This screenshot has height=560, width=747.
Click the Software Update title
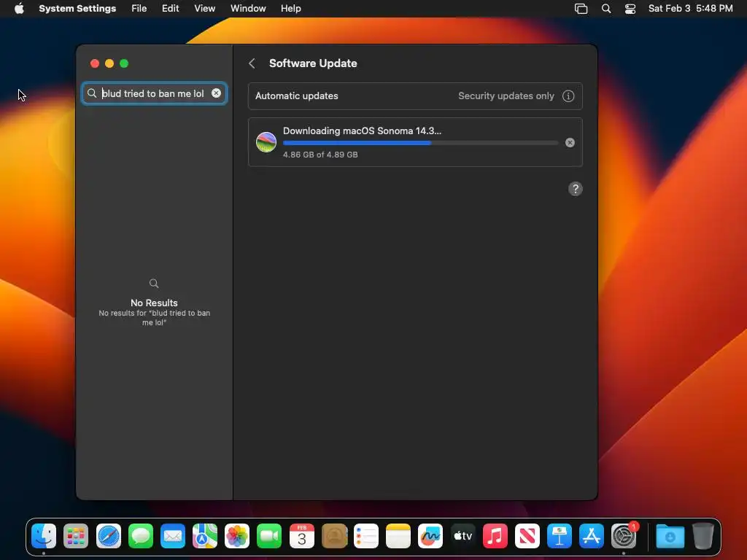313,63
